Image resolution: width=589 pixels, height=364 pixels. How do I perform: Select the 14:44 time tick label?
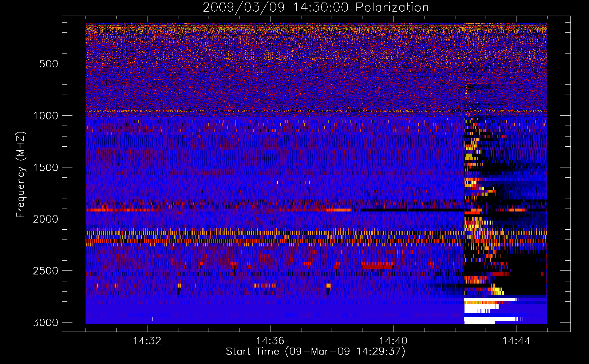(x=517, y=341)
